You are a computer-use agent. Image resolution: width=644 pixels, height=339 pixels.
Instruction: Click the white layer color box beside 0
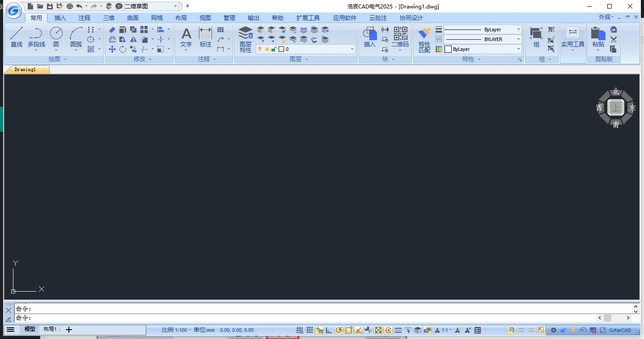click(281, 49)
